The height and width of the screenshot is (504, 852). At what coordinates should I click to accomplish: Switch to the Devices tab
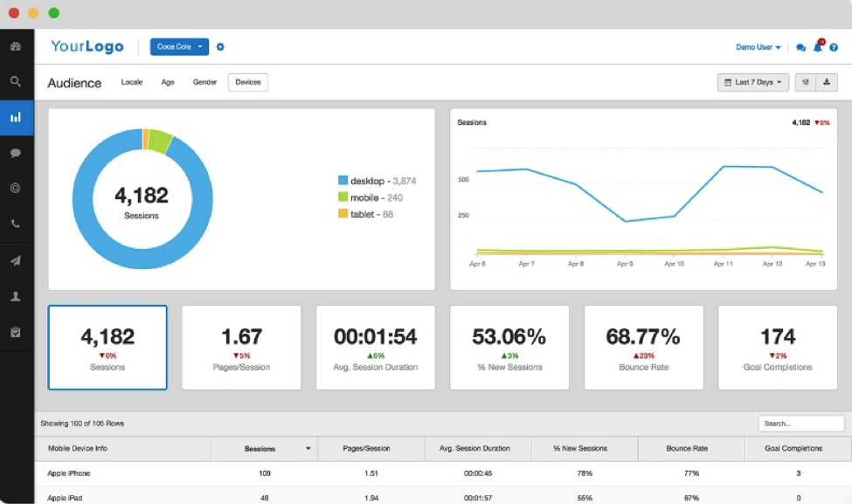point(247,82)
